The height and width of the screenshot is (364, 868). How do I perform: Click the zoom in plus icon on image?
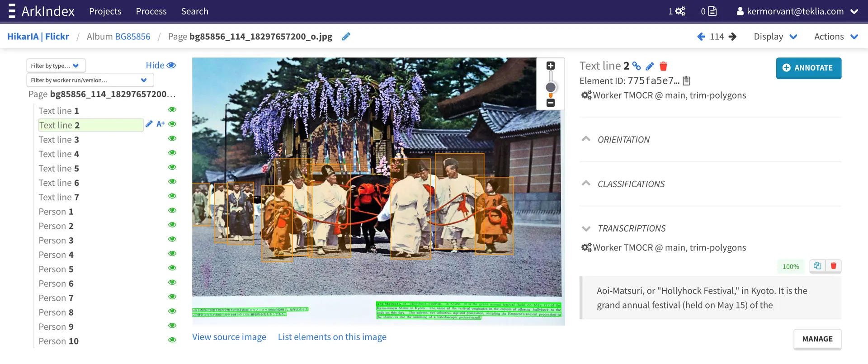click(550, 66)
